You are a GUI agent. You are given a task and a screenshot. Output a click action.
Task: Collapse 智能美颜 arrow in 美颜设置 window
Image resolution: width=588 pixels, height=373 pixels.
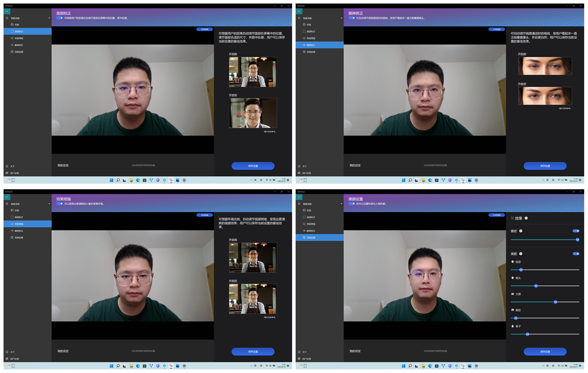point(341,204)
